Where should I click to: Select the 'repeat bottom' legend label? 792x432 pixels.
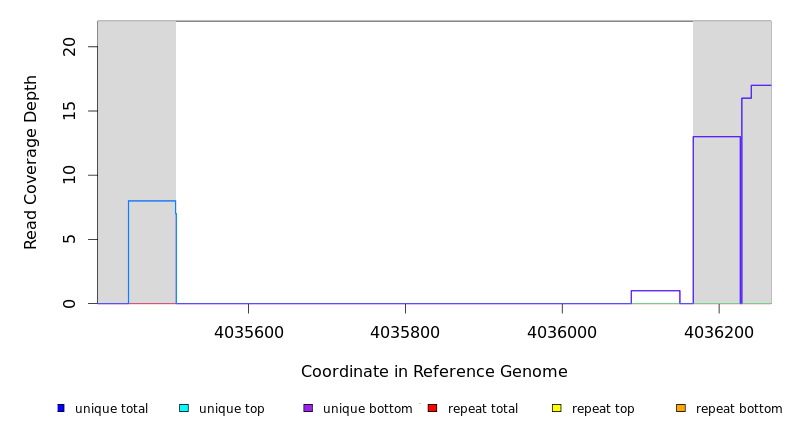tap(739, 409)
